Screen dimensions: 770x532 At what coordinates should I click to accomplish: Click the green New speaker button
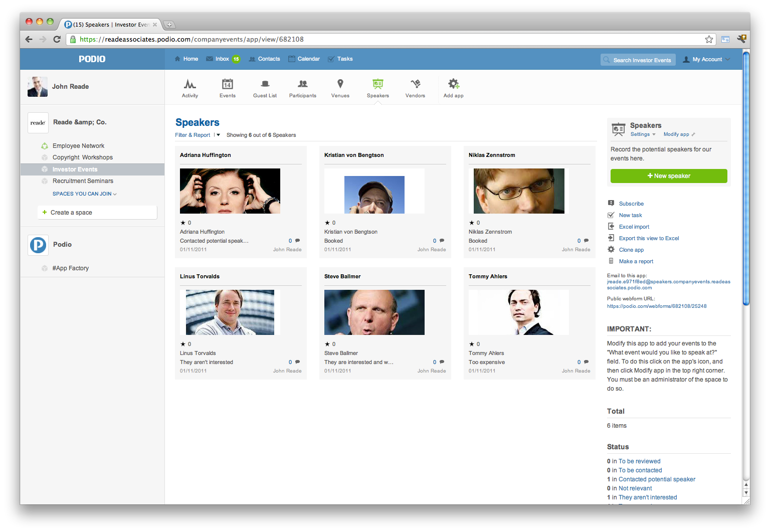point(669,176)
